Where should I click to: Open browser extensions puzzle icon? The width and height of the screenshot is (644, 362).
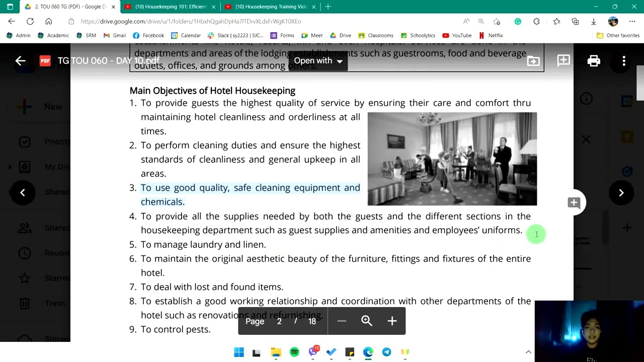click(x=536, y=21)
